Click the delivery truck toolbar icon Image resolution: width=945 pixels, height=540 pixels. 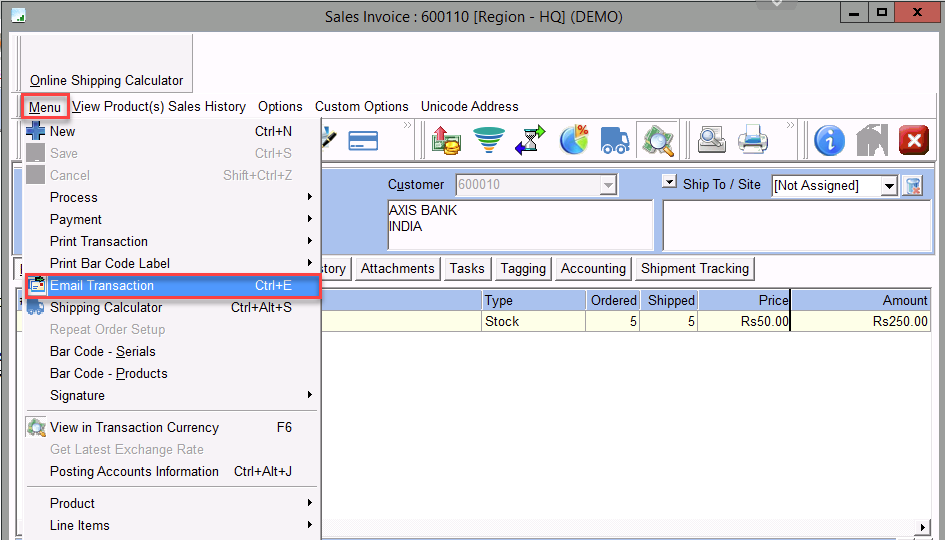click(x=615, y=141)
